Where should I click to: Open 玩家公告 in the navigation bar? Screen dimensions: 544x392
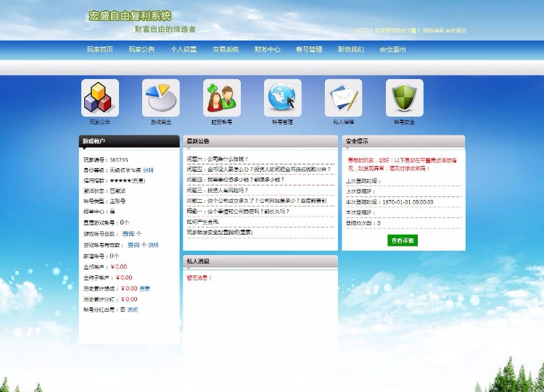(x=141, y=49)
